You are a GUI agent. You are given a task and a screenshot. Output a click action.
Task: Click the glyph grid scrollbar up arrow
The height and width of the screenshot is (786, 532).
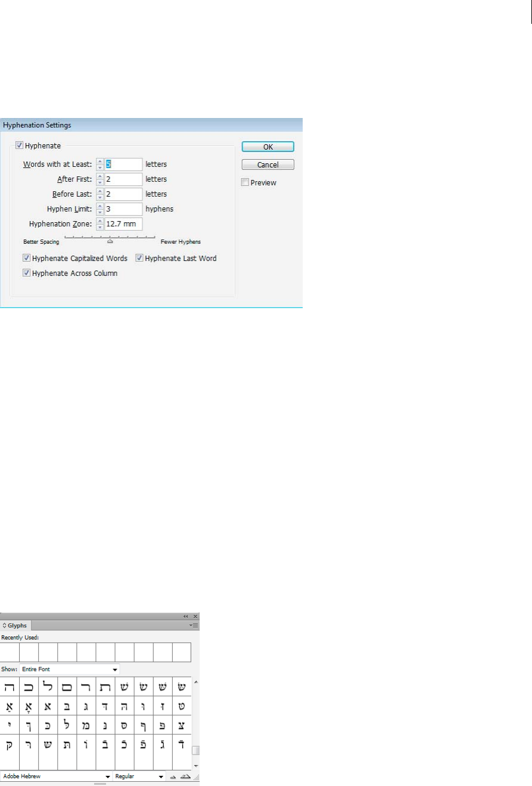tap(196, 682)
